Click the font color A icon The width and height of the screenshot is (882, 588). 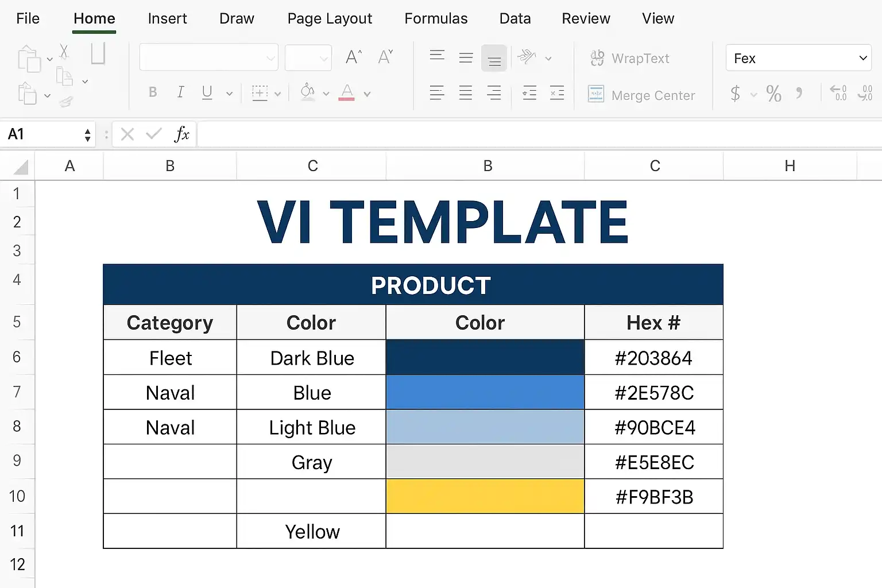pyautogui.click(x=347, y=92)
